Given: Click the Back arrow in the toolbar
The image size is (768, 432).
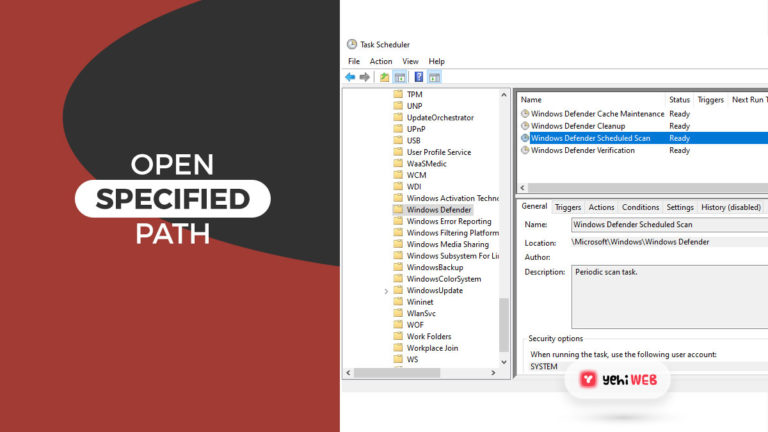Looking at the screenshot, I should click(350, 77).
